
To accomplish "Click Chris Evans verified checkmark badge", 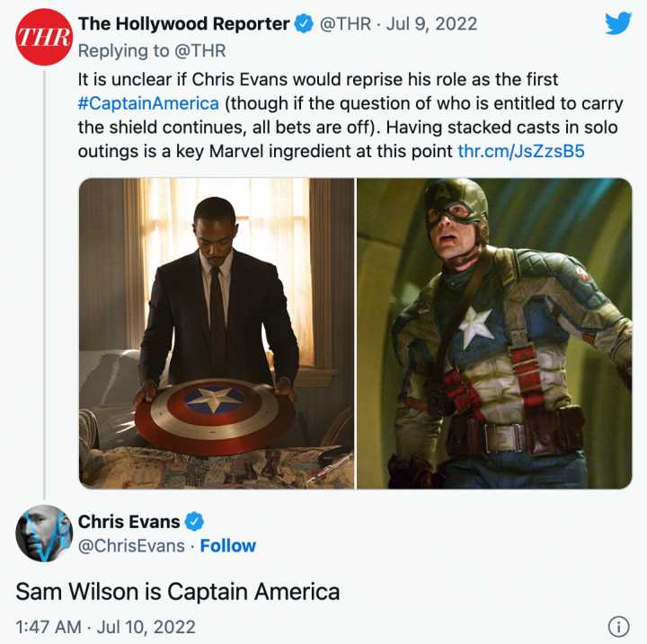I will click(194, 522).
